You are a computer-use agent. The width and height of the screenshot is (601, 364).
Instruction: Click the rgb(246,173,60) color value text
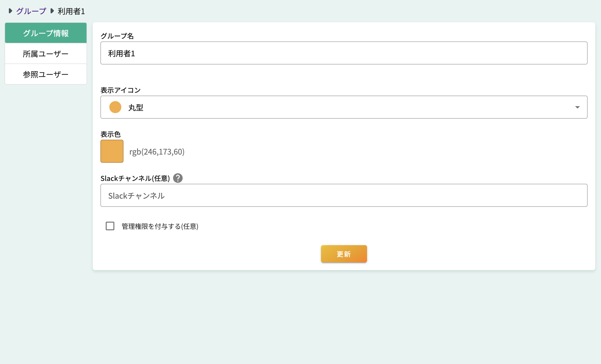tap(157, 151)
